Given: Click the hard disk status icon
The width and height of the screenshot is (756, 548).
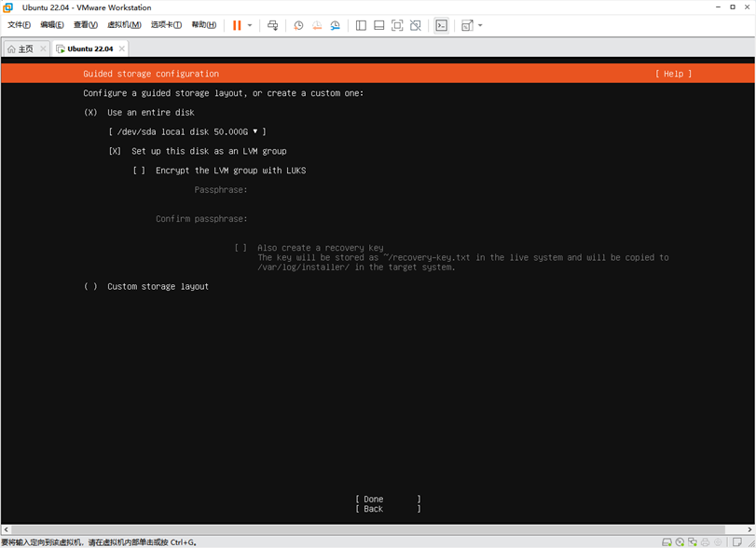Looking at the screenshot, I should (x=667, y=542).
